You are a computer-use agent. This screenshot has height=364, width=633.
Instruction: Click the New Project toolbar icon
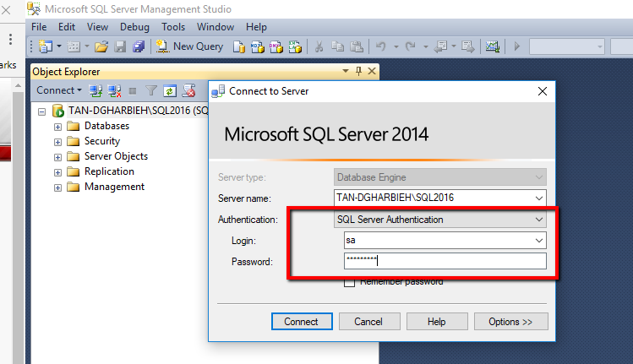(x=46, y=46)
